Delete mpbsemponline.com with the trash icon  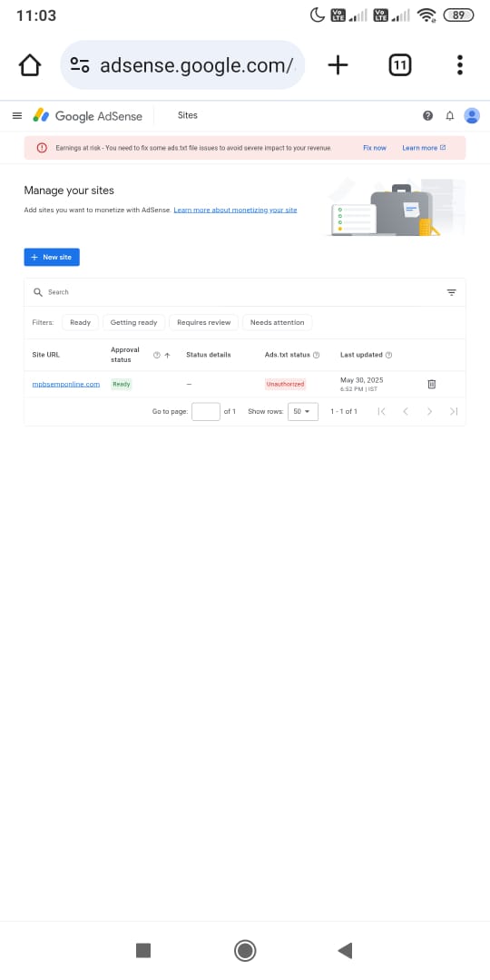(x=431, y=384)
